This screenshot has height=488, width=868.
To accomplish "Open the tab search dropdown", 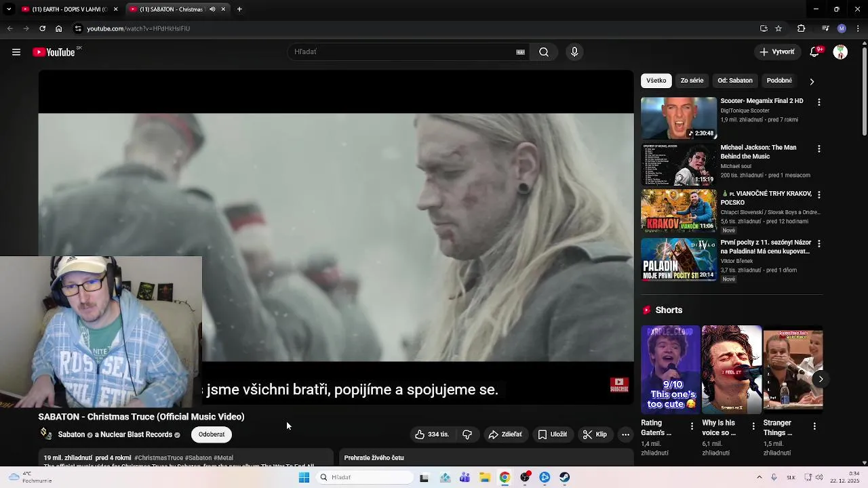I will point(8,9).
